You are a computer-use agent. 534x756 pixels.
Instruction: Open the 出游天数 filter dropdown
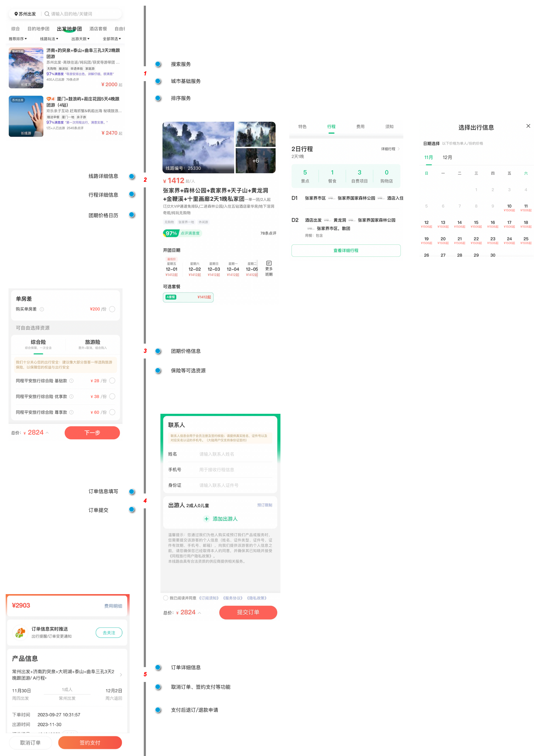click(x=80, y=39)
